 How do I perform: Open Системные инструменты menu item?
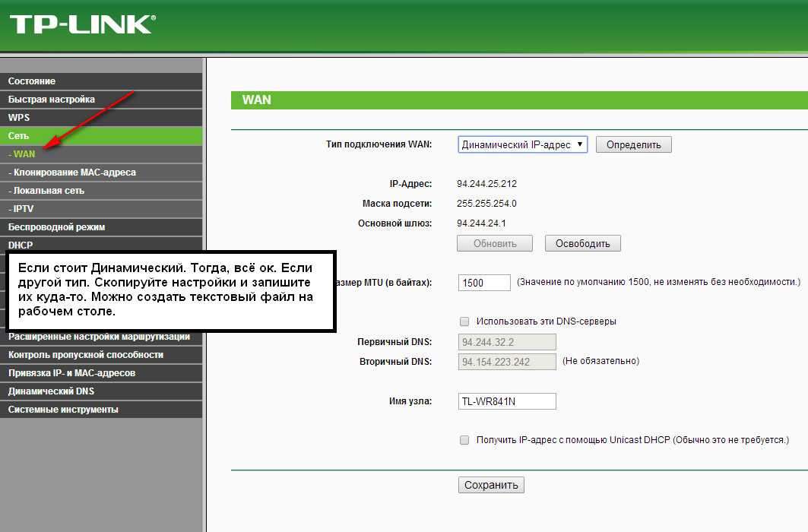(101, 410)
